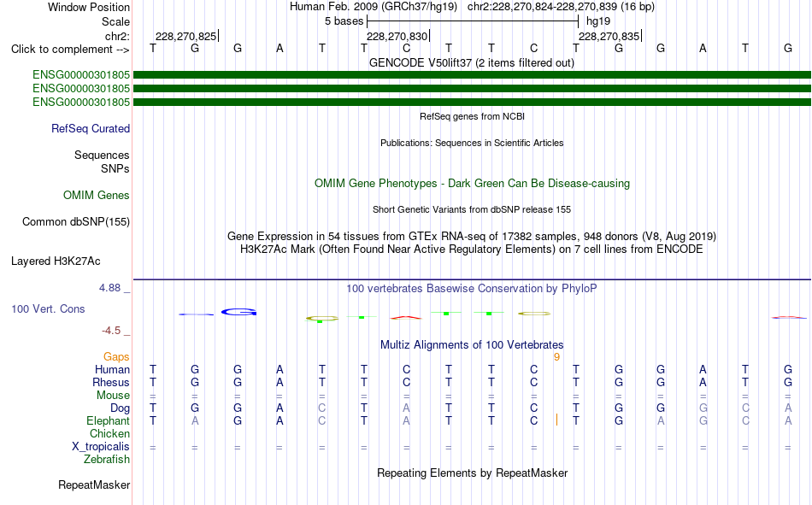
Task: Click the RefSeq Curated track label
Action: pos(91,128)
